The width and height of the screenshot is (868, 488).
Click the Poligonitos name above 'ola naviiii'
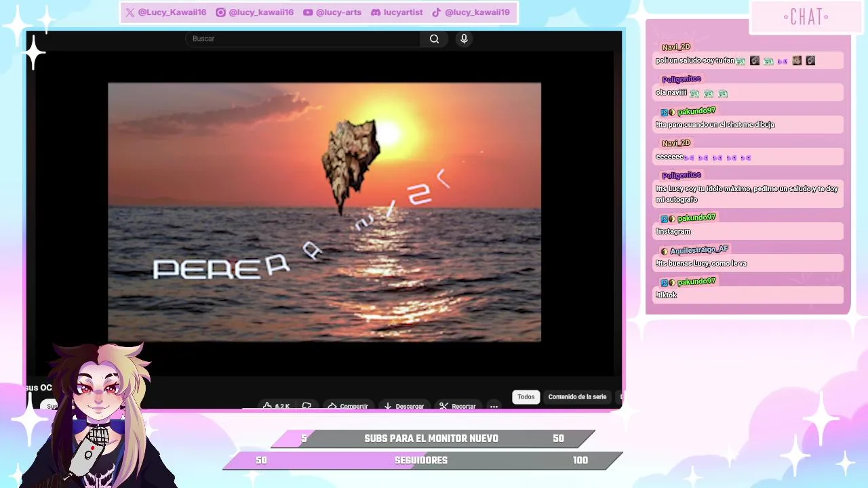[682, 79]
